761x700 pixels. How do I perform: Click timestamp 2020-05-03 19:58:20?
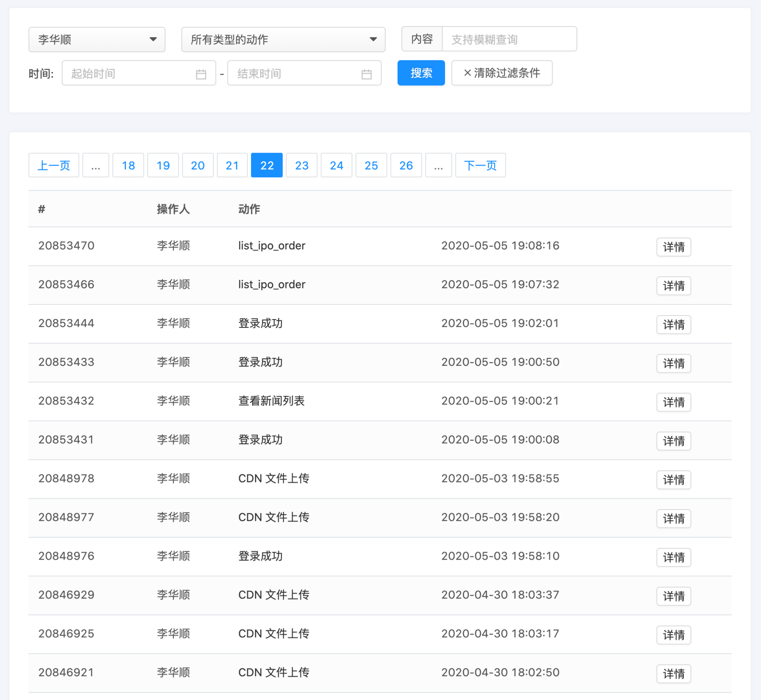pos(500,517)
